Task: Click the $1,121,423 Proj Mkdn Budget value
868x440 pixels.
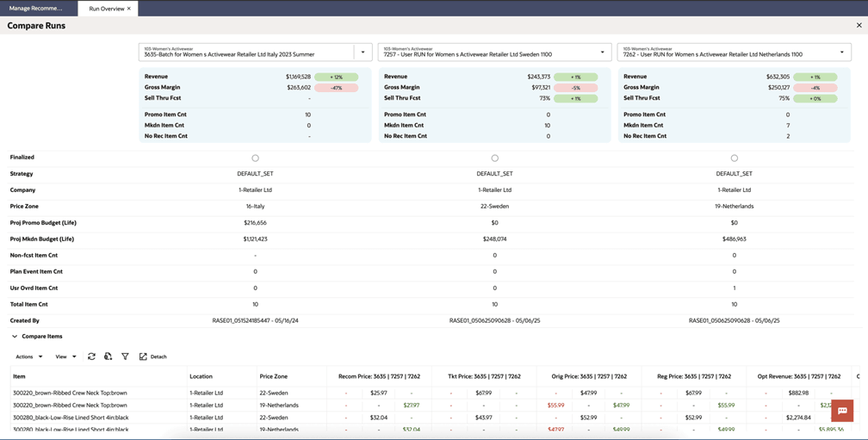Action: 255,239
